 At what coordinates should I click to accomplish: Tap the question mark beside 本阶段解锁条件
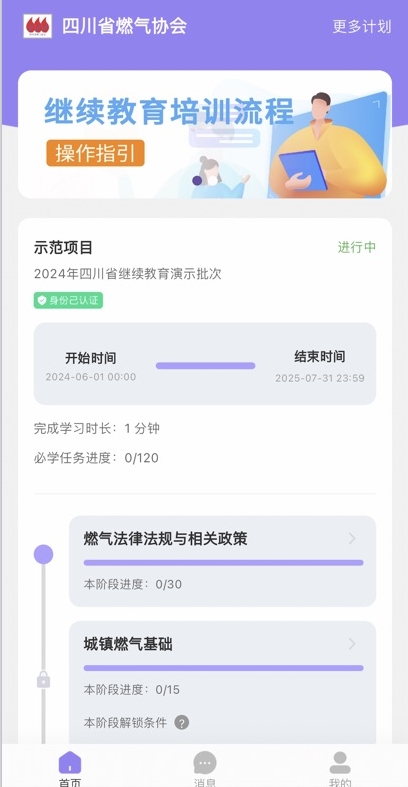[182, 723]
